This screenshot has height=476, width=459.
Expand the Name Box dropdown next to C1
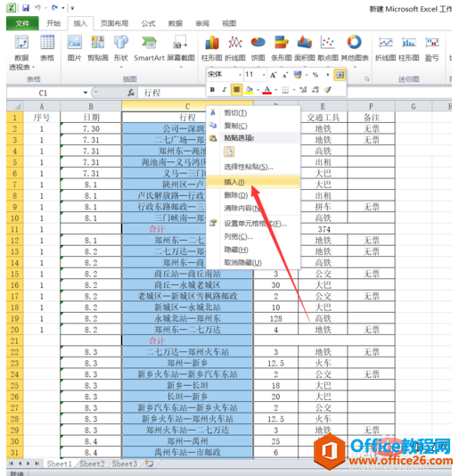click(86, 93)
